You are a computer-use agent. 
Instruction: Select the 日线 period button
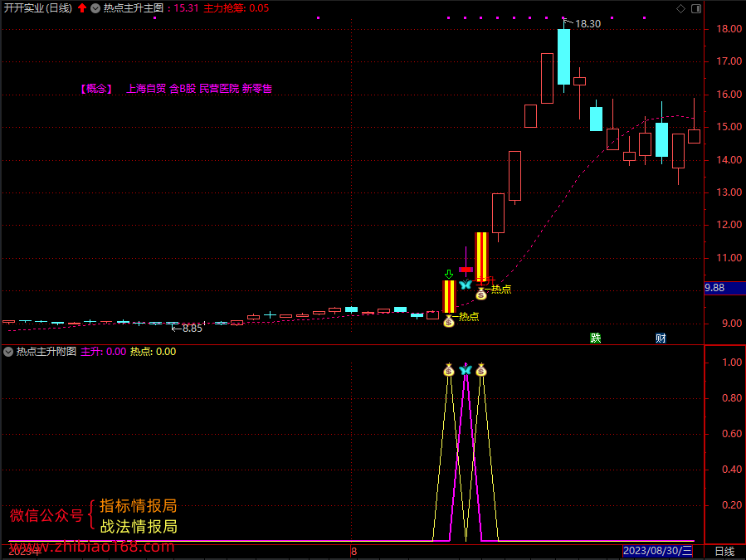click(724, 552)
